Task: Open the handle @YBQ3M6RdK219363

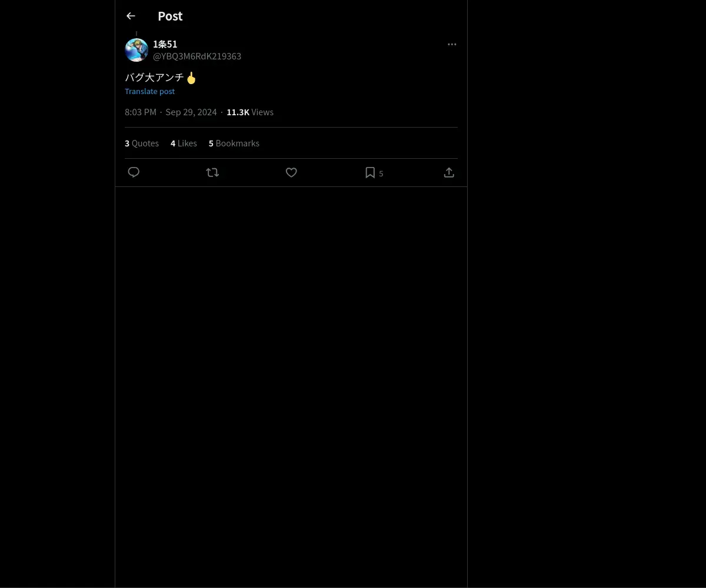Action: tap(197, 56)
